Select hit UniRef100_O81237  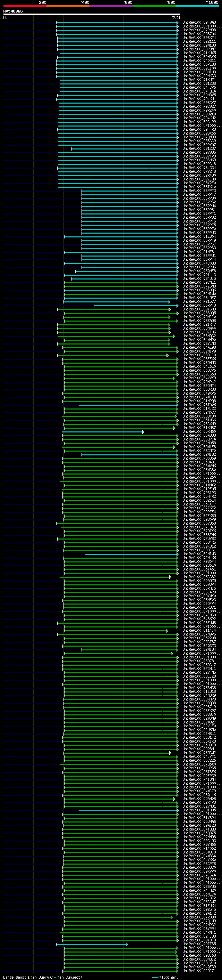coord(199,148)
